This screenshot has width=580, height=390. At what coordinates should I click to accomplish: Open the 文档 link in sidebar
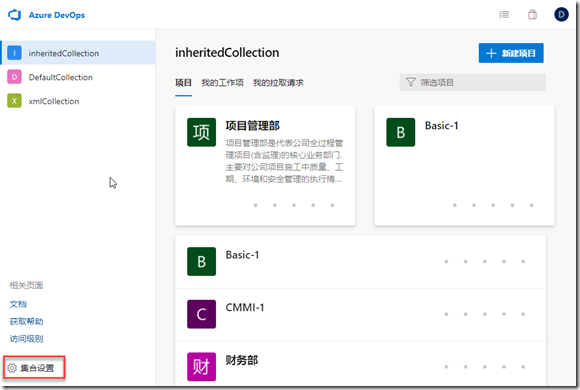18,304
